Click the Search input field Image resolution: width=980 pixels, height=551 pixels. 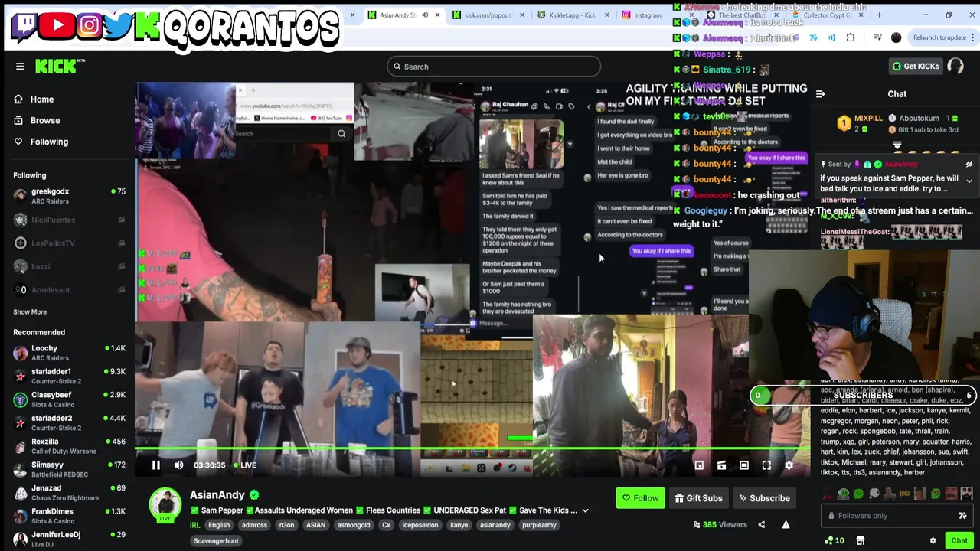(x=494, y=67)
